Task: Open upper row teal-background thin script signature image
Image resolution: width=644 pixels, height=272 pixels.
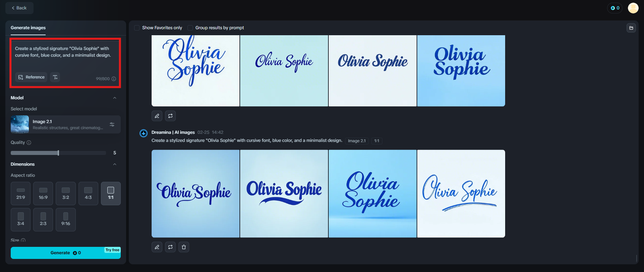Action: tap(284, 71)
